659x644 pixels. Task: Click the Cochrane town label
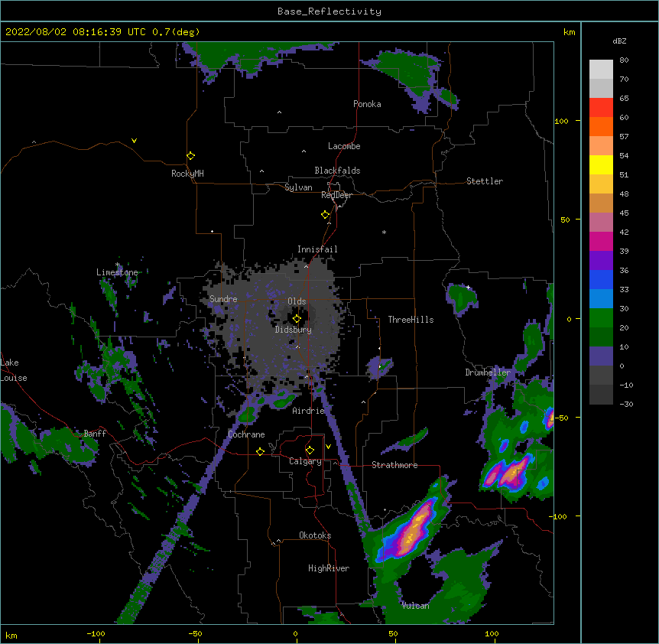point(246,434)
